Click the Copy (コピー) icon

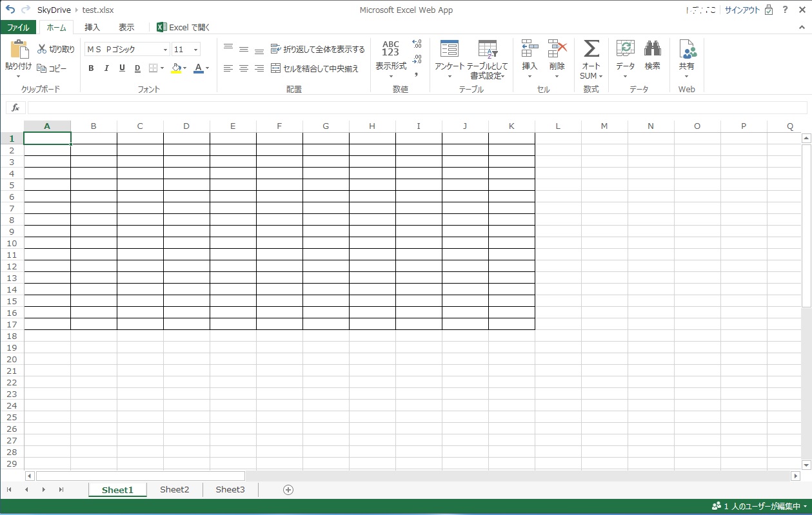pyautogui.click(x=42, y=68)
